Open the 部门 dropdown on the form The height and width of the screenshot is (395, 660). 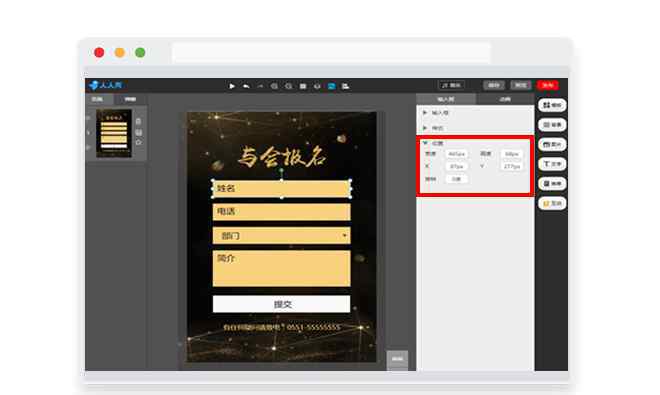282,235
